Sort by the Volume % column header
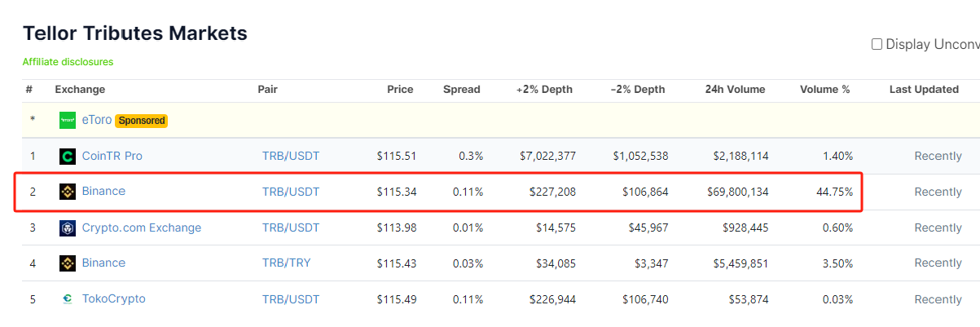 (x=825, y=90)
